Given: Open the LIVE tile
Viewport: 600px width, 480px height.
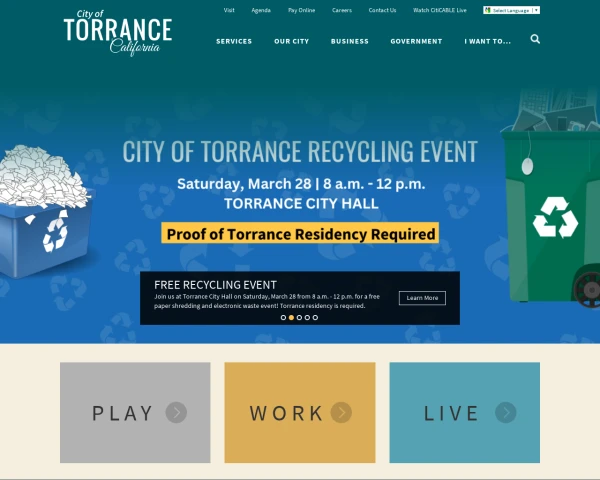Looking at the screenshot, I should tap(465, 413).
